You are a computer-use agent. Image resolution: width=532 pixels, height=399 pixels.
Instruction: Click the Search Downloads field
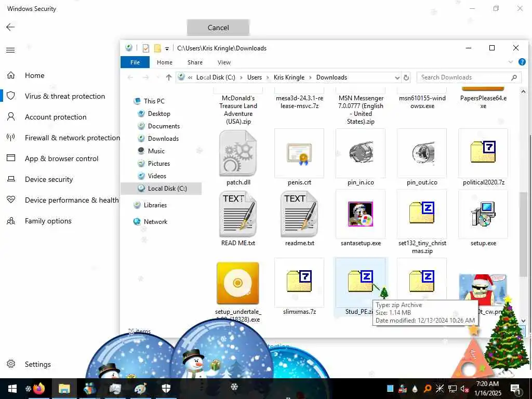click(x=469, y=77)
